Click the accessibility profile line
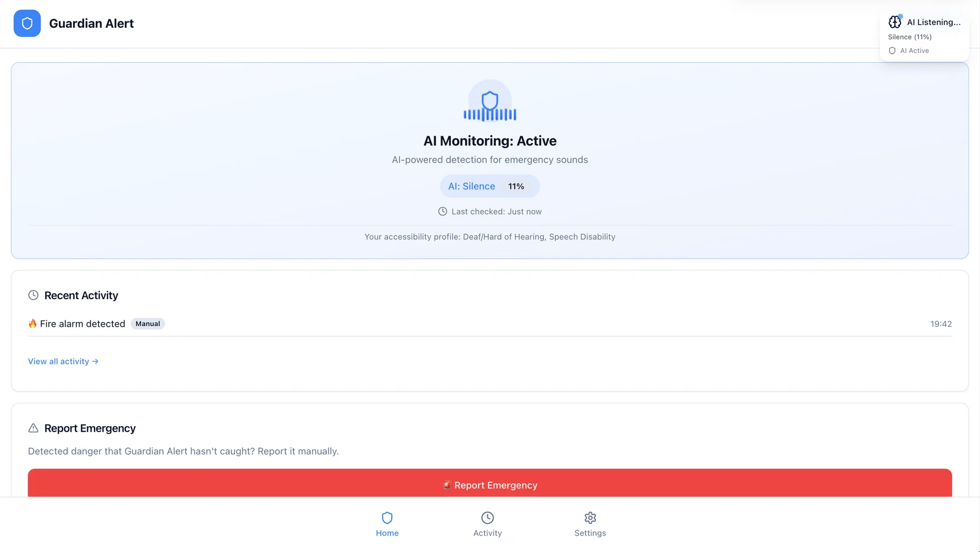 (490, 236)
